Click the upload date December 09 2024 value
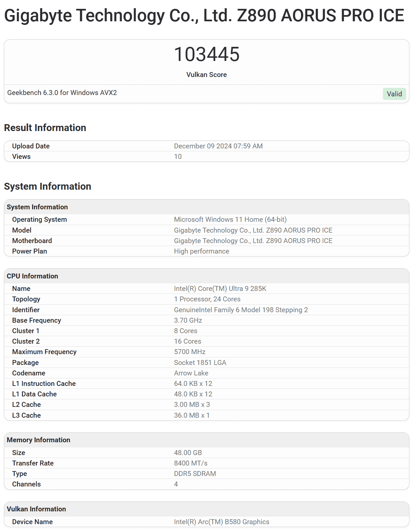The height and width of the screenshot is (532, 413). [x=218, y=146]
